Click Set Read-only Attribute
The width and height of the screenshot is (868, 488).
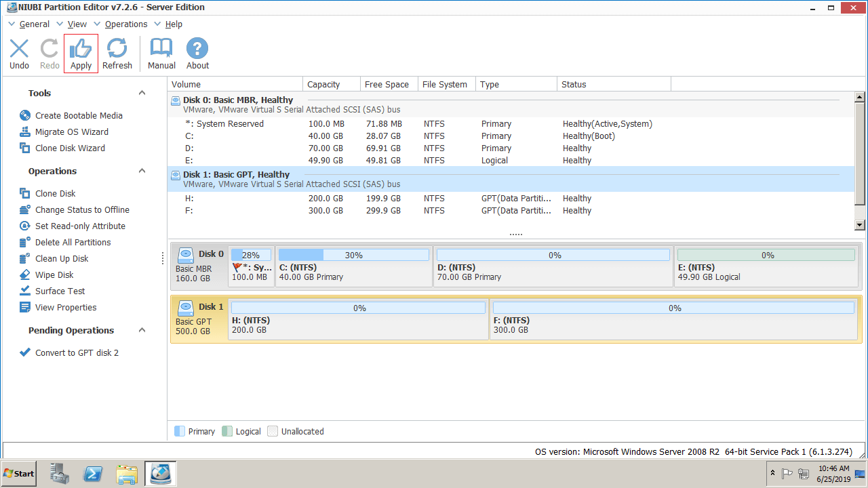pos(80,226)
